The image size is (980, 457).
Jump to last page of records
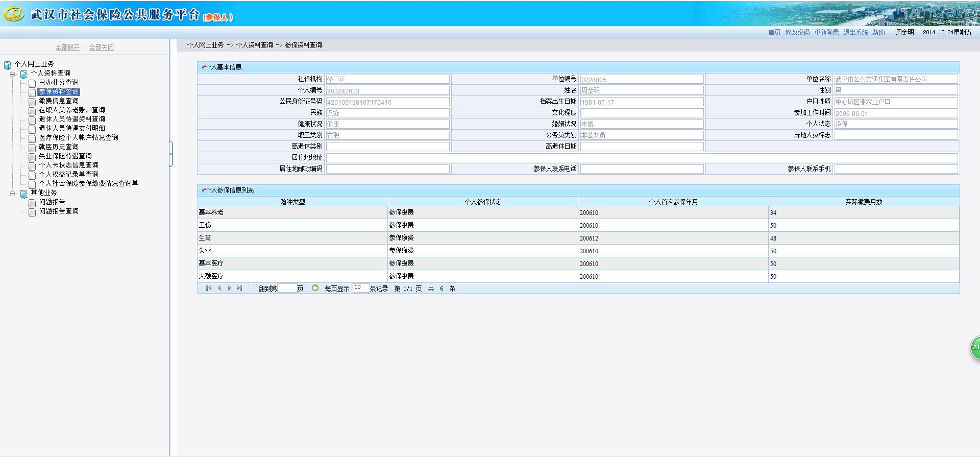coord(239,288)
